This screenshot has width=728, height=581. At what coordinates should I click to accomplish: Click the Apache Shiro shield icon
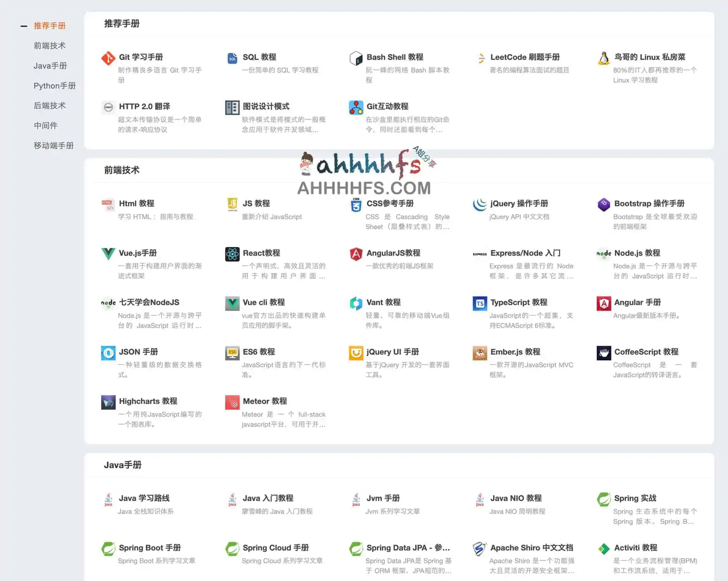click(480, 548)
